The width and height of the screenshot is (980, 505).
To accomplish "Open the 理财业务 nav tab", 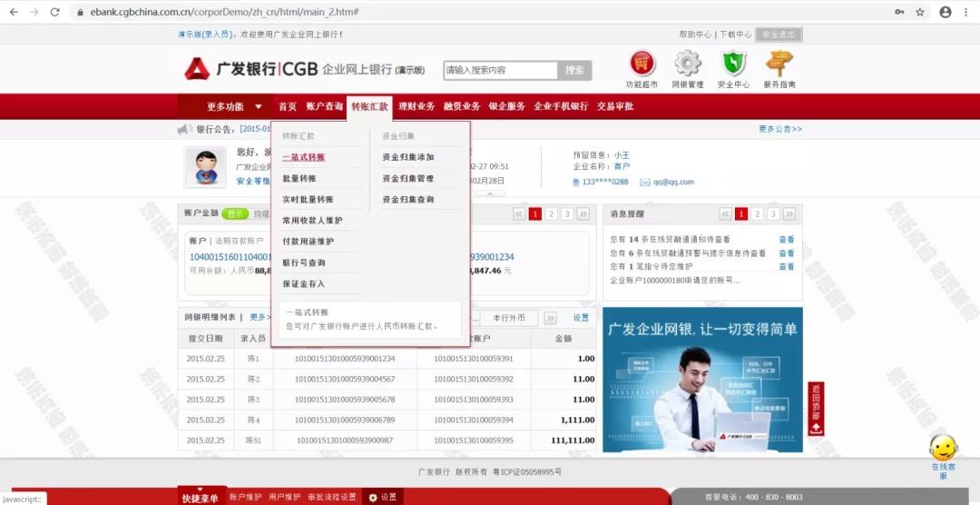I will point(416,107).
